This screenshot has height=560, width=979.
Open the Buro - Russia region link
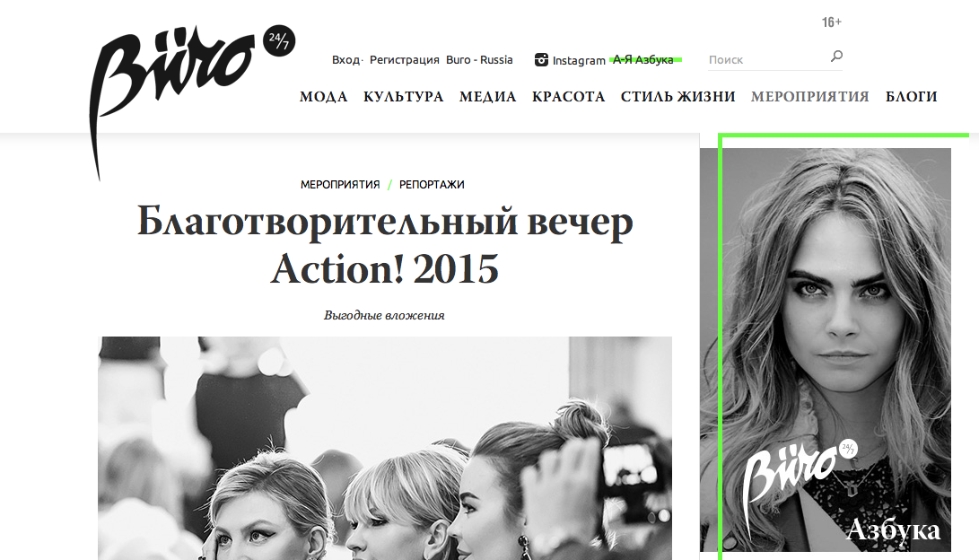479,60
